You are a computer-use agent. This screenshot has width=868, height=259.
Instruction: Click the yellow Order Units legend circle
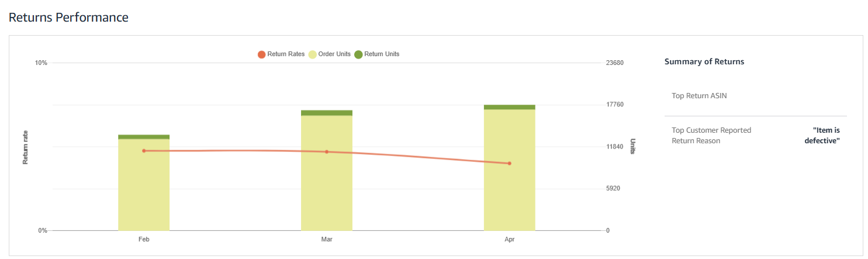pyautogui.click(x=313, y=54)
